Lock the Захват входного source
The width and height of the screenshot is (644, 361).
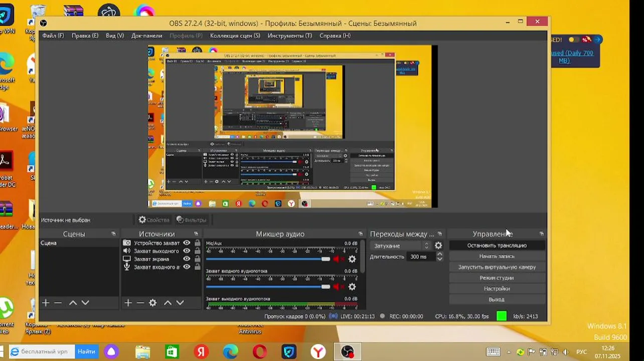coord(197,267)
